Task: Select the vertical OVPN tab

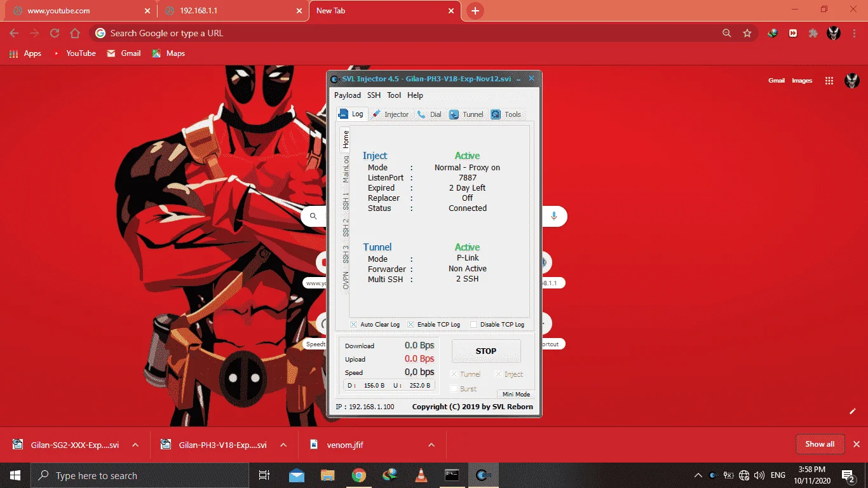Action: [345, 280]
